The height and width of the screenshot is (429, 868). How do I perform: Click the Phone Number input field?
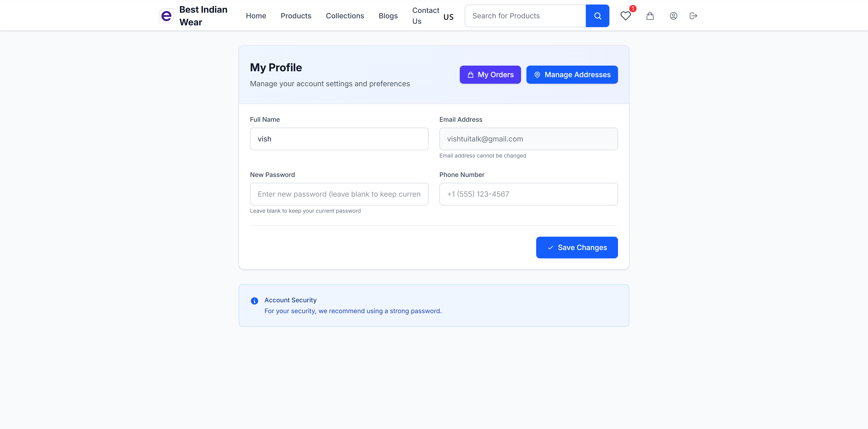(528, 194)
